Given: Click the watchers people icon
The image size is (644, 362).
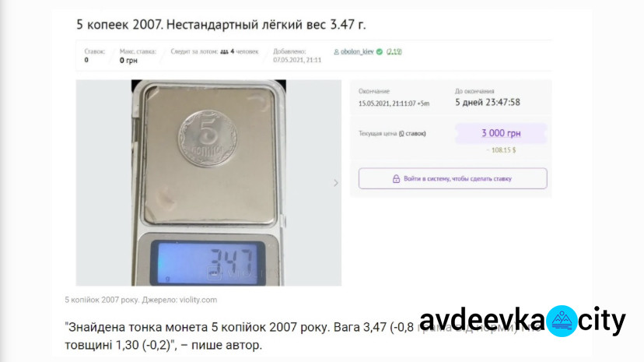Looking at the screenshot, I should click(224, 52).
